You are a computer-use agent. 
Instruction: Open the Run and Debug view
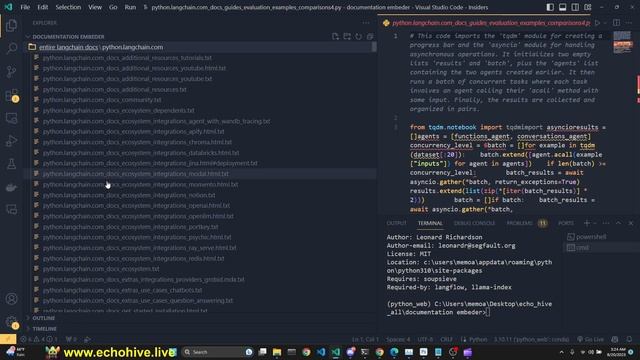pyautogui.click(x=11, y=141)
